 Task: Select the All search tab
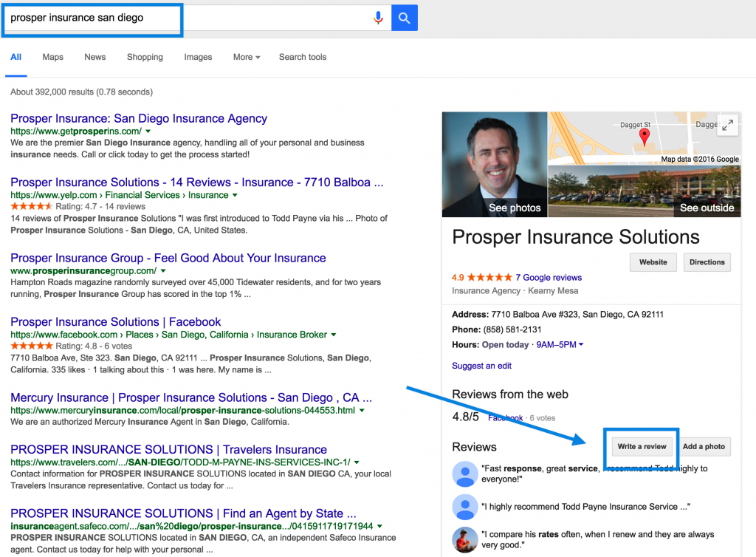pyautogui.click(x=16, y=57)
